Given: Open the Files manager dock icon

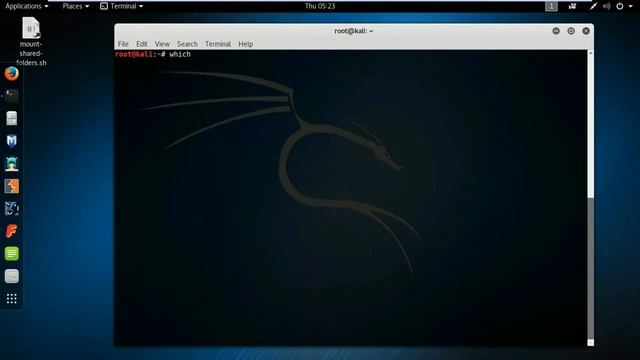Looking at the screenshot, I should (x=11, y=118).
